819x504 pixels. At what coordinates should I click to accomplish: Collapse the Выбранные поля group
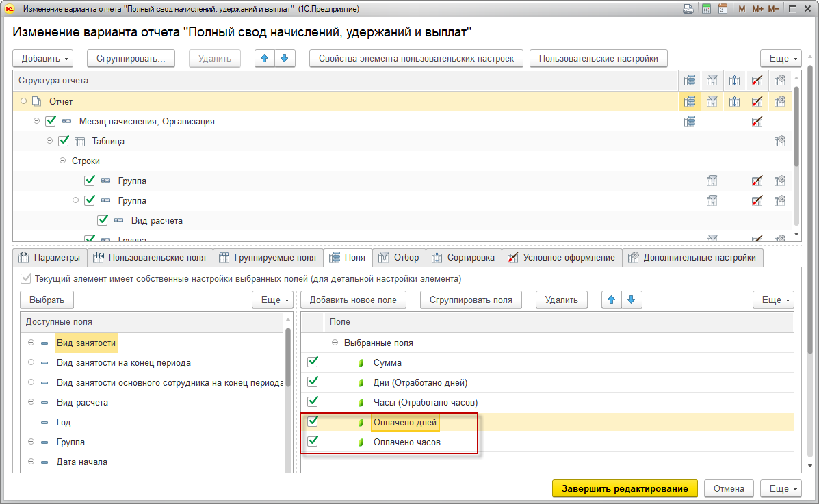coord(335,343)
